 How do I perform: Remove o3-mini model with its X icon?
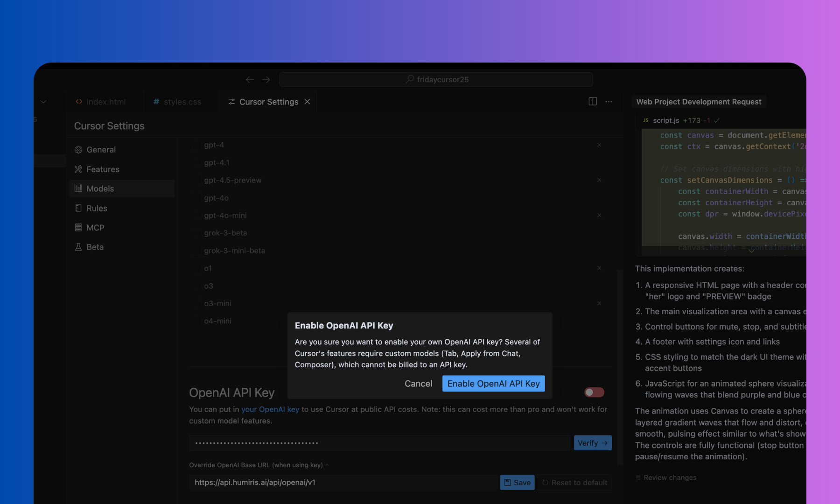pos(599,303)
